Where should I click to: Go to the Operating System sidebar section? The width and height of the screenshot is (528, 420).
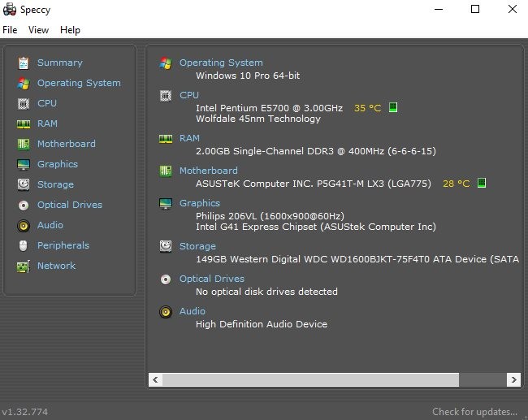click(x=79, y=83)
